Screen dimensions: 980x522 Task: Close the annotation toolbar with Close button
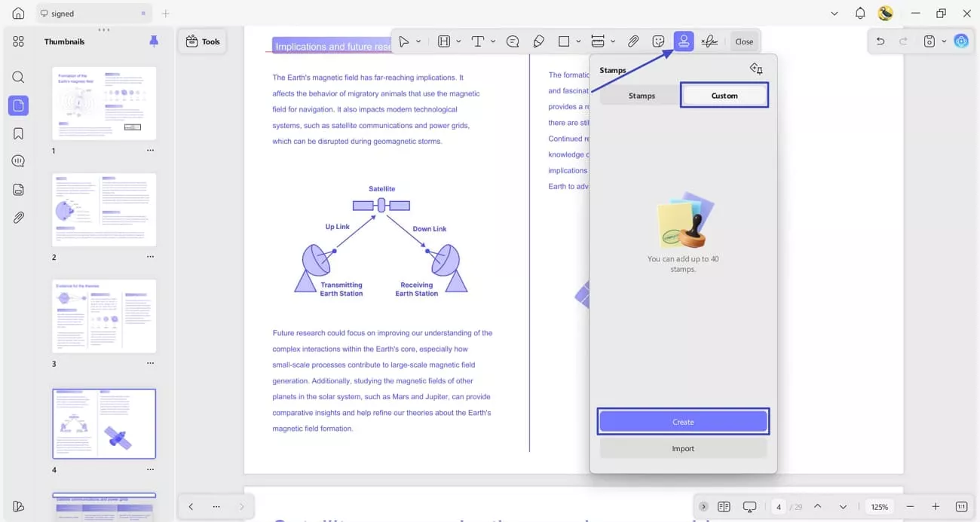coord(744,41)
